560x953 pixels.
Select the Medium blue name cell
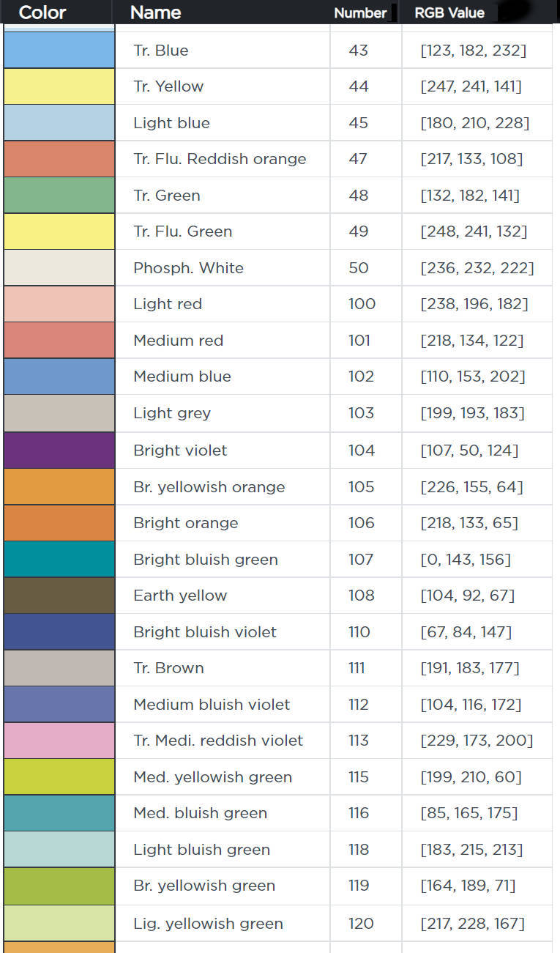click(x=182, y=377)
